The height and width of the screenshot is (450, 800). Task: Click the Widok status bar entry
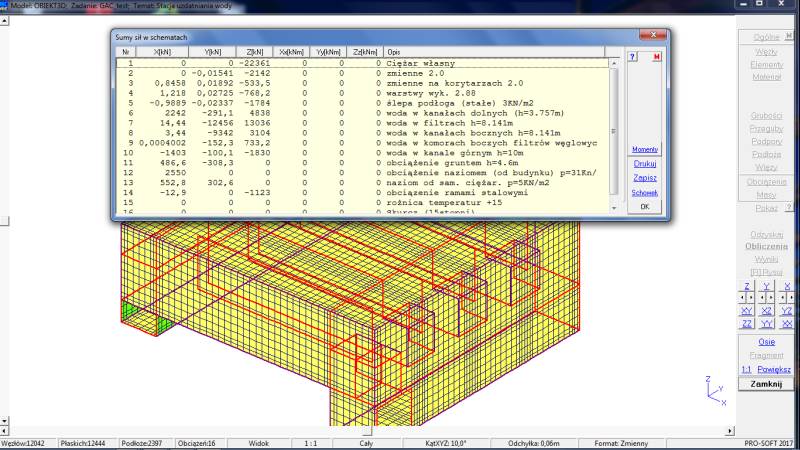pyautogui.click(x=259, y=443)
